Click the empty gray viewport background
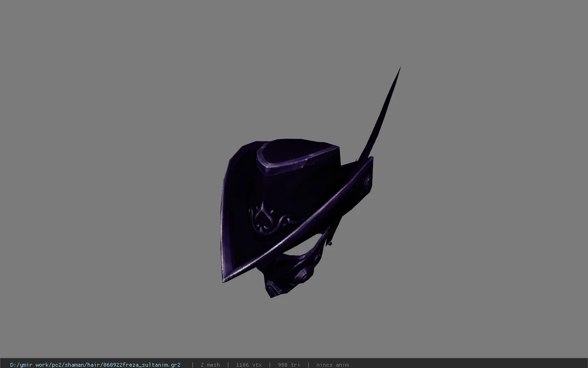This screenshot has height=368, width=588. tap(115, 138)
